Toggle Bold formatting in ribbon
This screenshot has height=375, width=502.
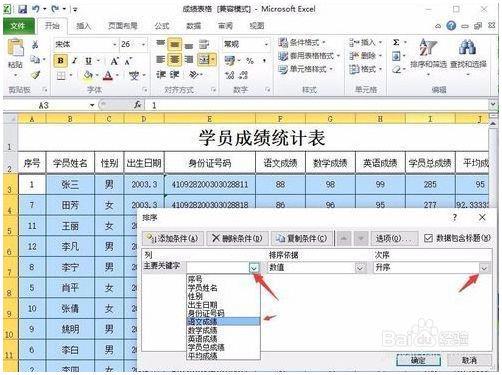61,61
